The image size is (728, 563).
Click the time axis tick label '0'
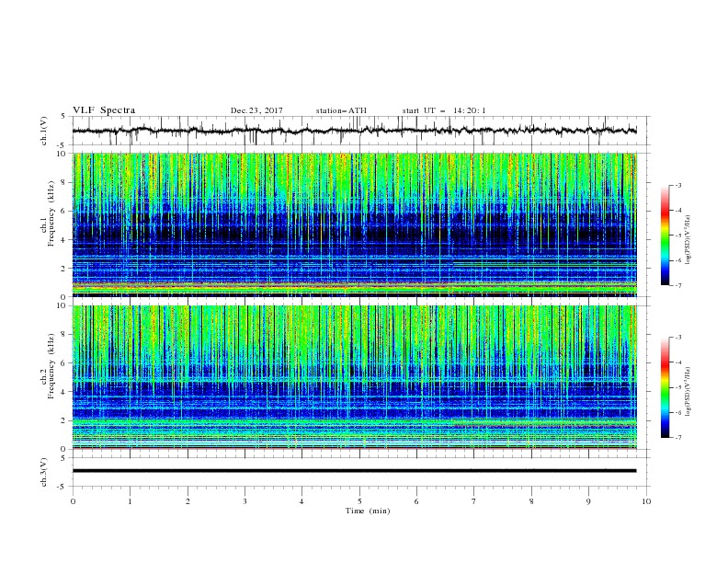73,501
